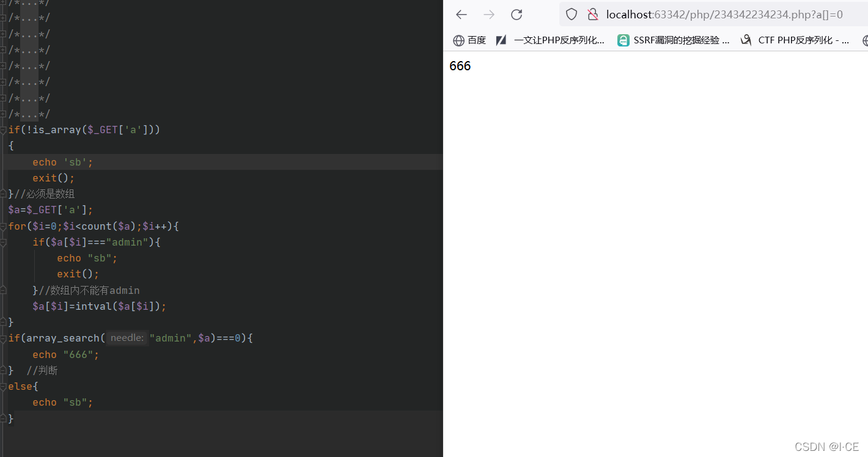Viewport: 868px width, 457px height.
Task: Click the else{ keyword line
Action: (23, 386)
